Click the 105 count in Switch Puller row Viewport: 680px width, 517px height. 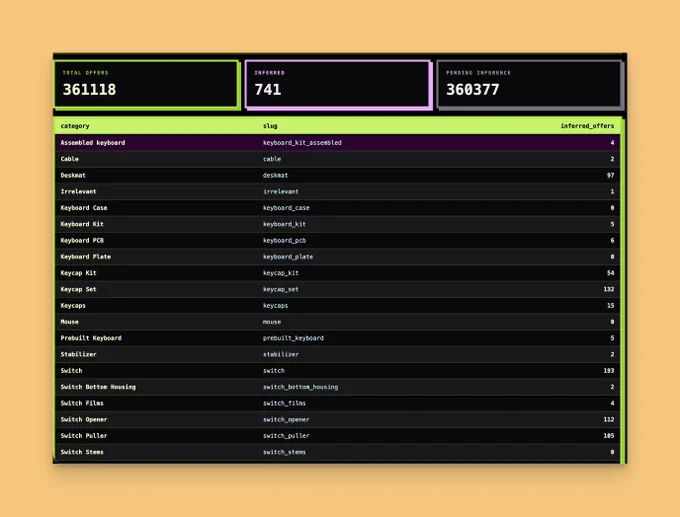(x=608, y=436)
